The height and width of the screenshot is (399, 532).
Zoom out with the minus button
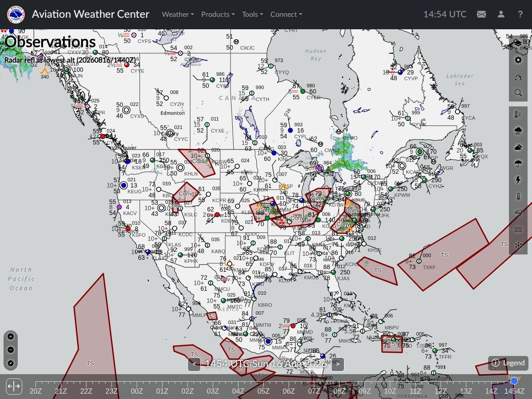click(11, 350)
